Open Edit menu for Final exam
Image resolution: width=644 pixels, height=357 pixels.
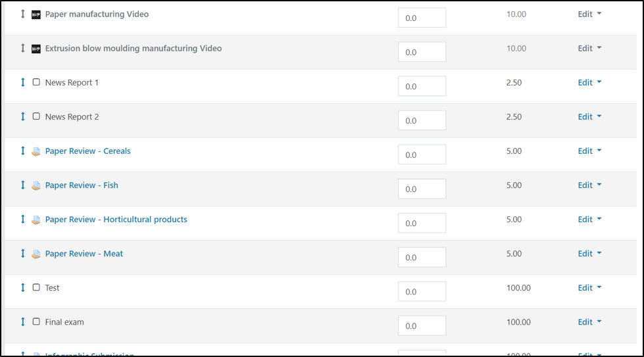point(589,321)
